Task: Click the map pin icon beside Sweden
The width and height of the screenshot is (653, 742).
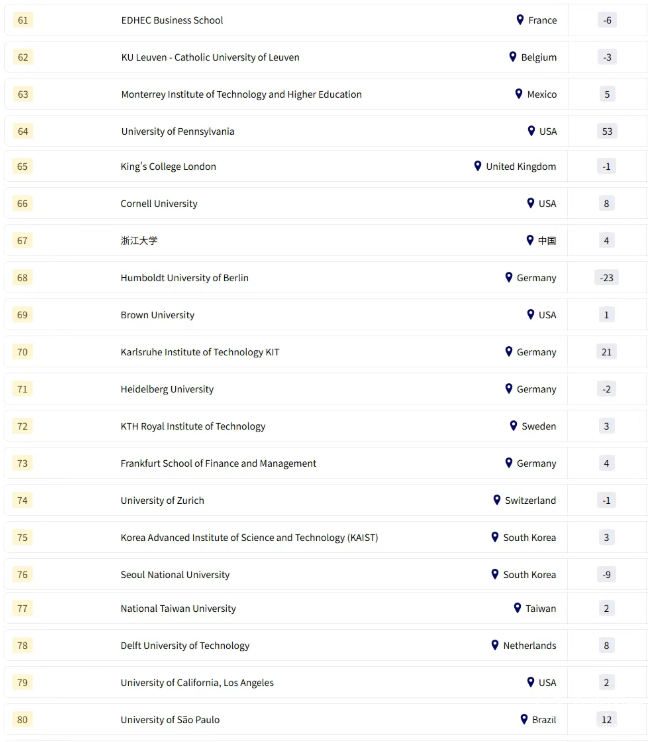Action: [514, 426]
